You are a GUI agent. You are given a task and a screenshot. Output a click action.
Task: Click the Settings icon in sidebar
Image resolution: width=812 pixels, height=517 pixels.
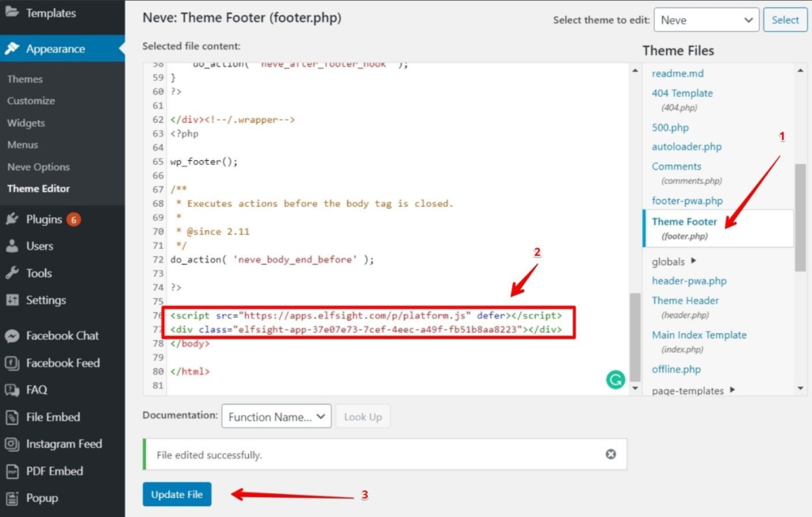[x=12, y=301]
